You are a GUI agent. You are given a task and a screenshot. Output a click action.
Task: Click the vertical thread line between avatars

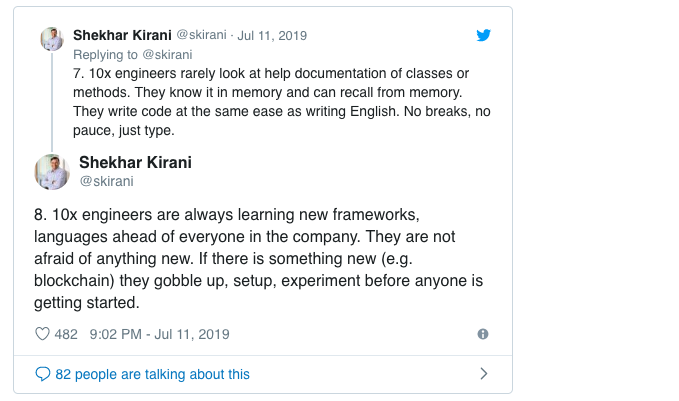click(52, 102)
